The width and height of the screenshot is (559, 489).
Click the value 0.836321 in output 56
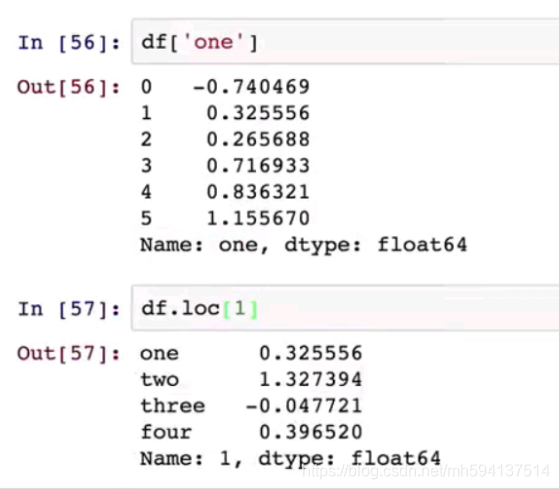pos(258,192)
